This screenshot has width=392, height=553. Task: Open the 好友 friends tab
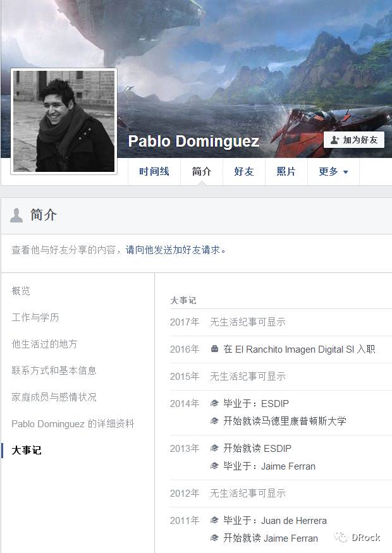point(244,171)
